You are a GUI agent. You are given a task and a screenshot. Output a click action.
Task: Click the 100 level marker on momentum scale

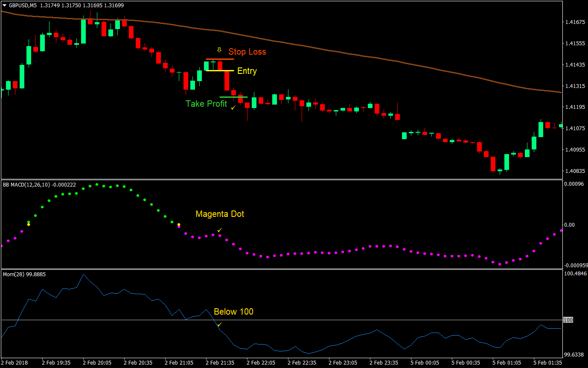tap(568, 319)
